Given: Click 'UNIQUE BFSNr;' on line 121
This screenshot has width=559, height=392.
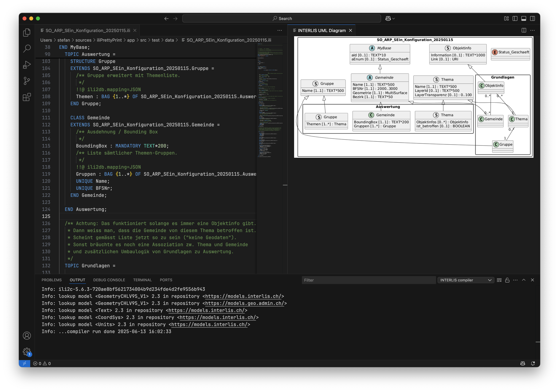Looking at the screenshot, I should point(94,188).
